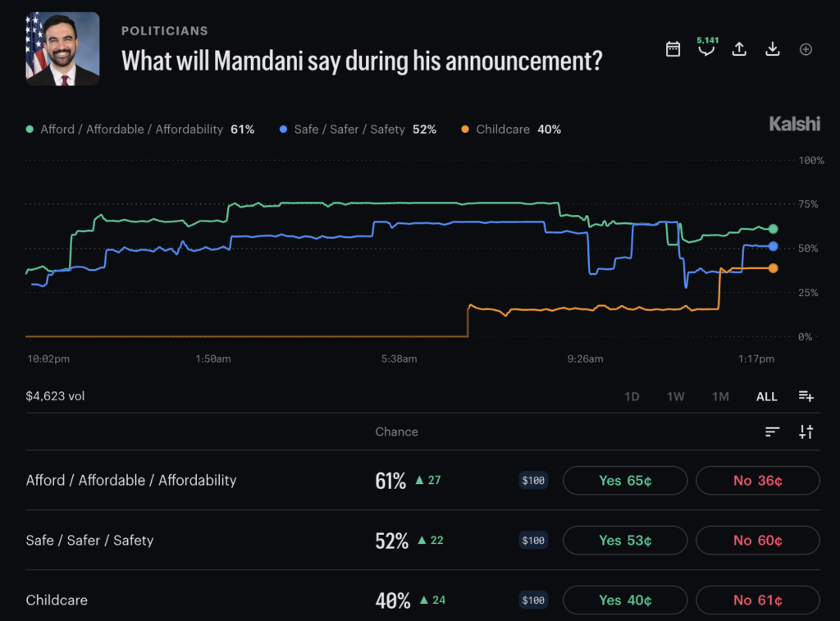Buy No 60¢ for Safe / Safer / Safety
This screenshot has height=621, width=840.
(x=757, y=540)
